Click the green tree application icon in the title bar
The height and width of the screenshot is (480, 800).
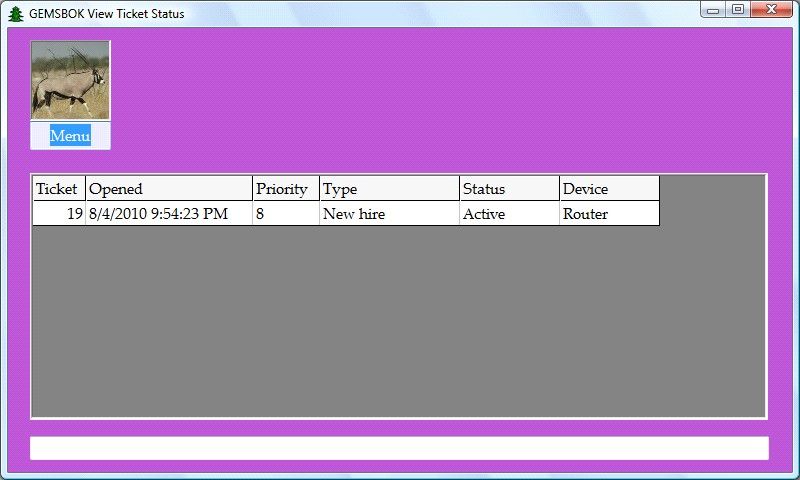tap(15, 13)
